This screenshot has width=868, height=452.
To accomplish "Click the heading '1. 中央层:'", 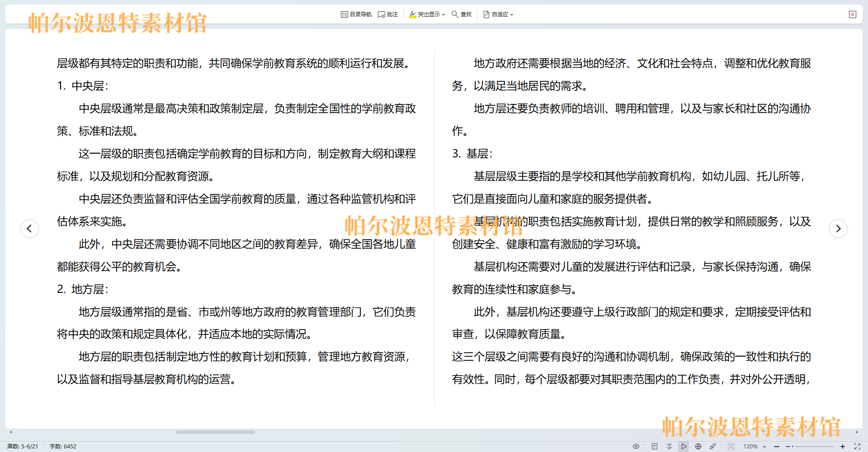I will pos(83,86).
